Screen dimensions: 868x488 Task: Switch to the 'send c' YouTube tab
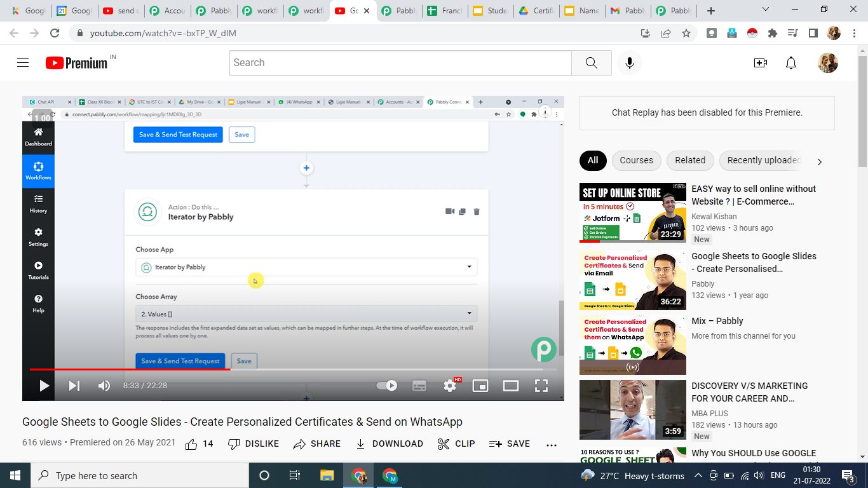coord(121,11)
